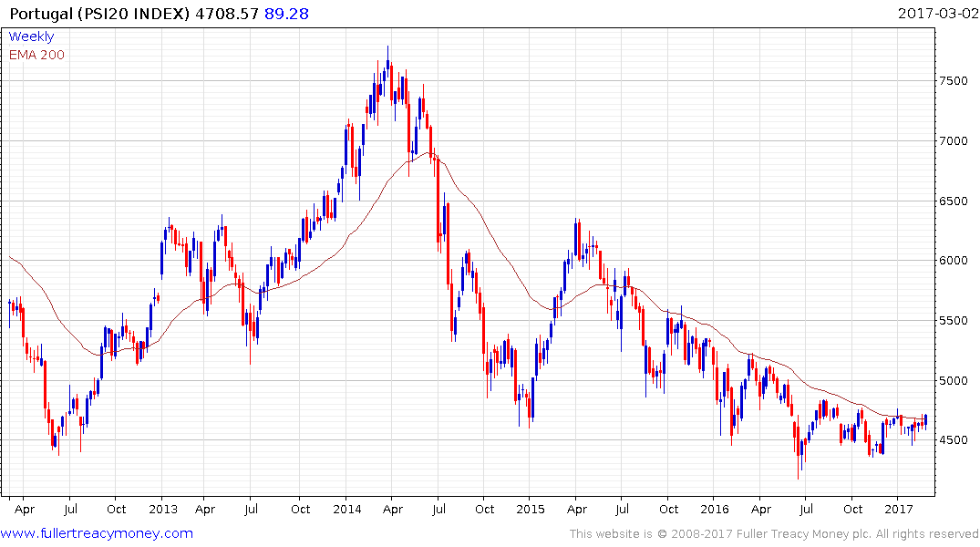Click the 'Portugal (PSI20 INDEX)' chart title
This screenshot has width=980, height=547.
pyautogui.click(x=99, y=14)
